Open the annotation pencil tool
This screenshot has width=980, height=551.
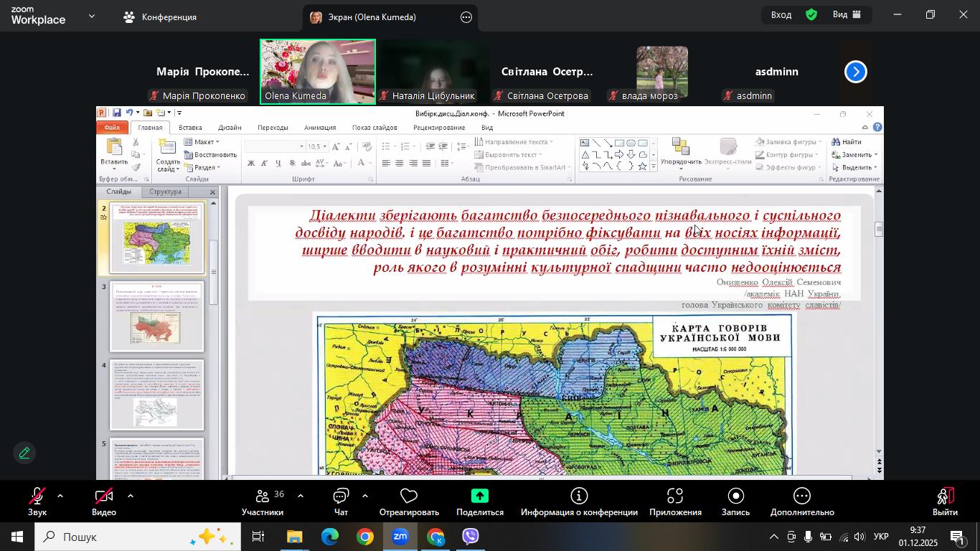click(x=24, y=453)
